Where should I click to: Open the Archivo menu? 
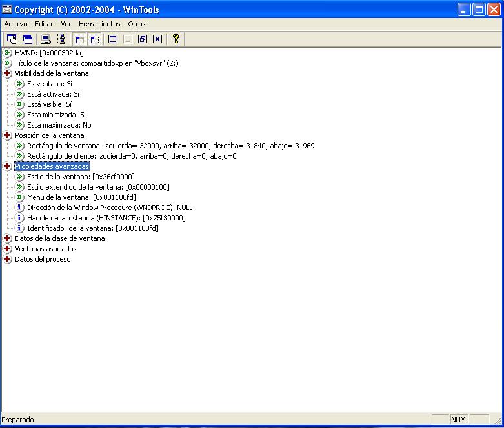pos(15,24)
